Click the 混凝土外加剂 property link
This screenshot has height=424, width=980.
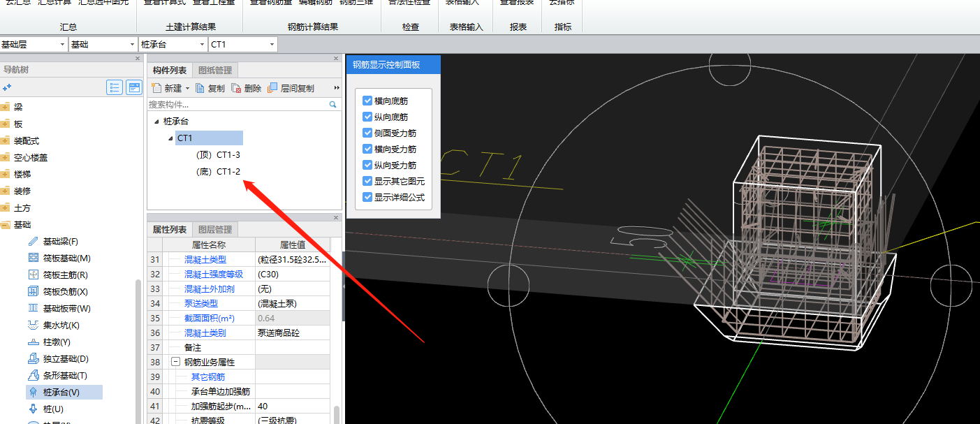click(x=210, y=288)
